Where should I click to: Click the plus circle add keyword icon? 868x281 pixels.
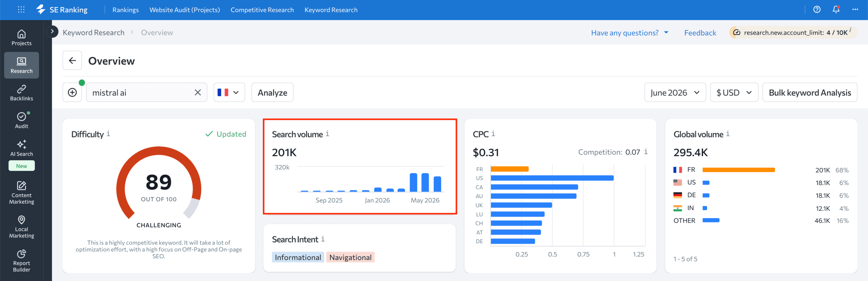72,93
